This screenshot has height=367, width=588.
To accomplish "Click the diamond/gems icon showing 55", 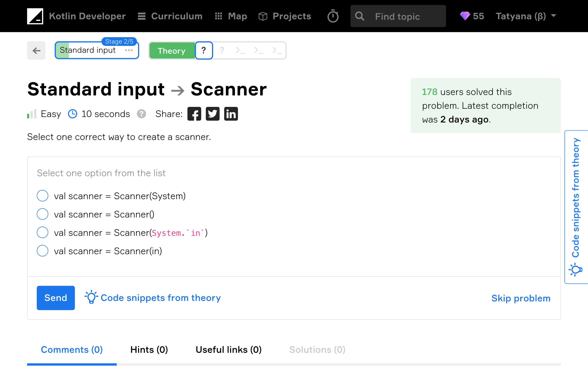I will point(465,16).
